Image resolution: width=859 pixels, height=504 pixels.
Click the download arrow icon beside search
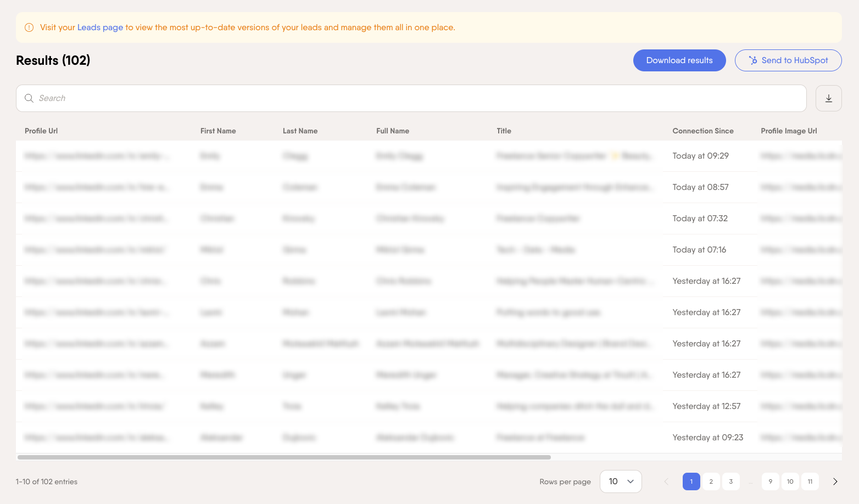coord(828,98)
